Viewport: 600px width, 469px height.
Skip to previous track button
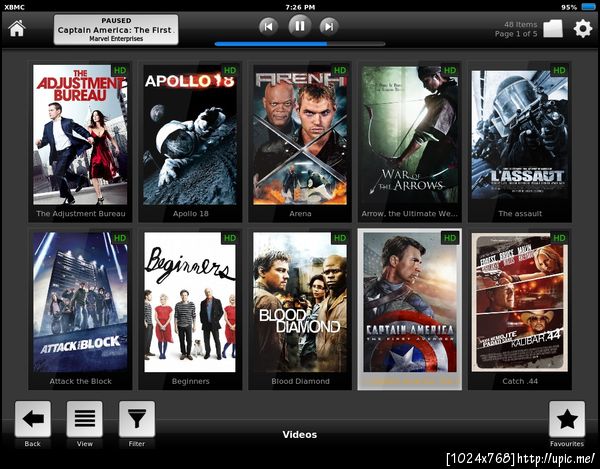pos(268,27)
